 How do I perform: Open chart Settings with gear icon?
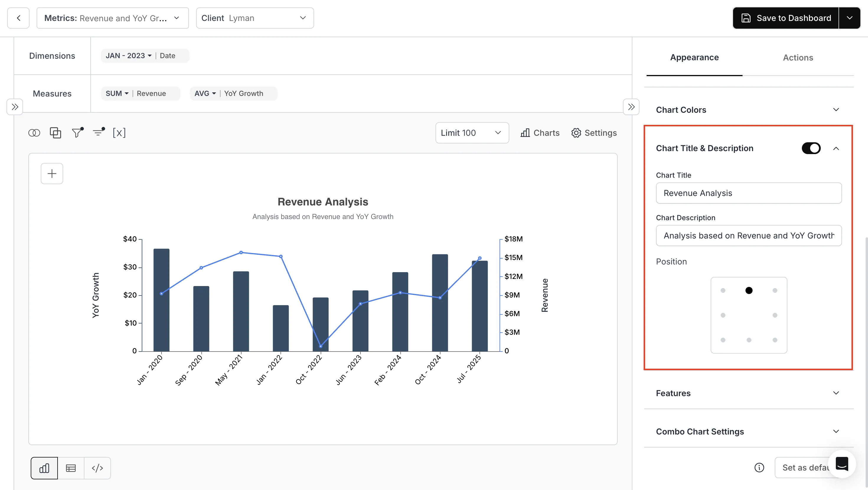pos(594,133)
